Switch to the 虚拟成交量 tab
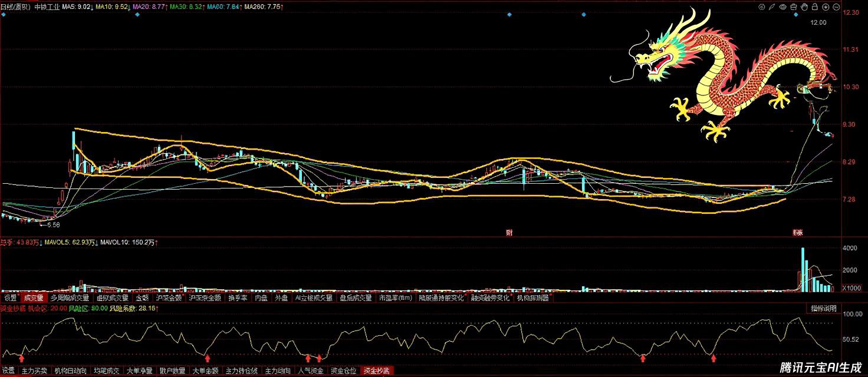 112,298
